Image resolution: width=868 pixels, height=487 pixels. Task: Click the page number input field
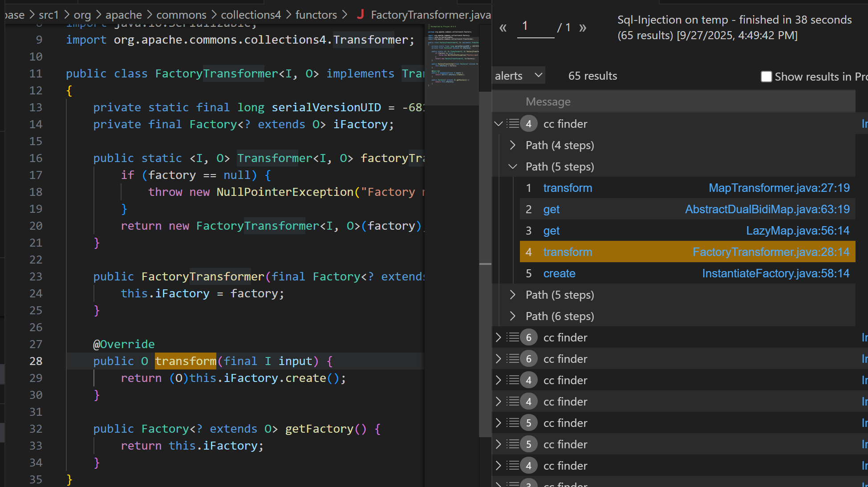pos(535,27)
